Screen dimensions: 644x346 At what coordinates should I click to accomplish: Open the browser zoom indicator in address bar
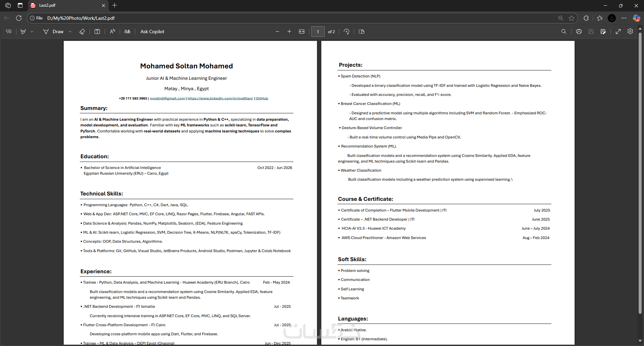pos(561,18)
